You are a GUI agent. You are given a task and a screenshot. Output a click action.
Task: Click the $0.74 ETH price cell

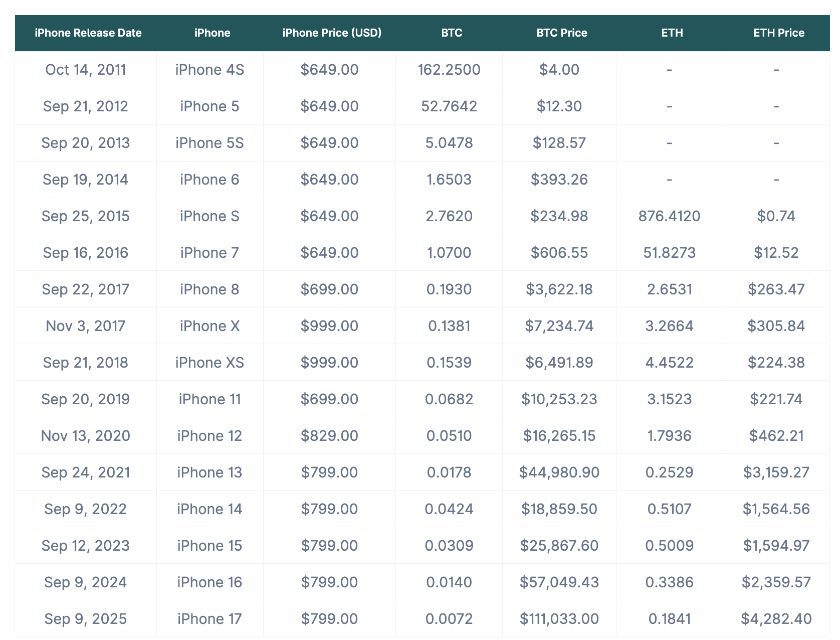tap(776, 216)
